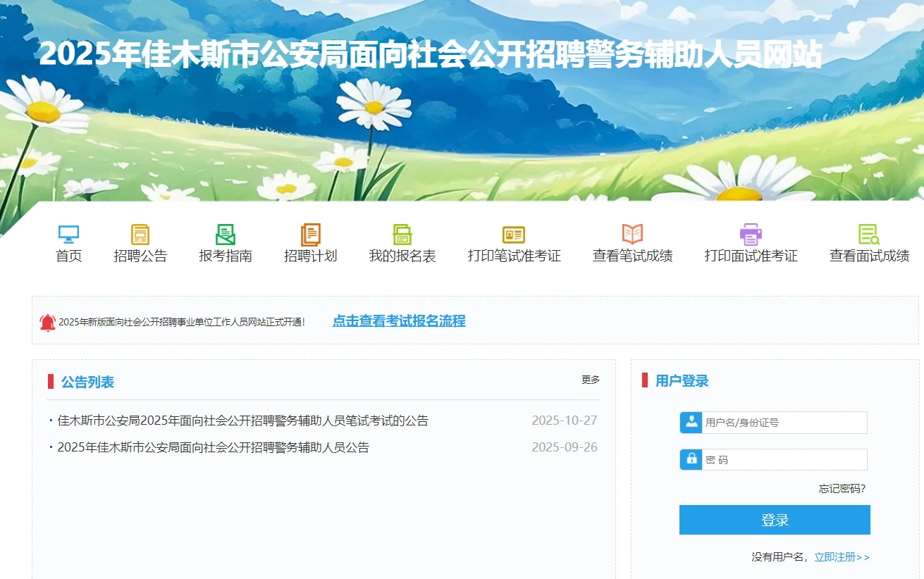Image resolution: width=924 pixels, height=579 pixels.
Task: Open the 2025年佳木斯市公安局 招聘警务辅助人员公告 announcement
Action: point(213,447)
